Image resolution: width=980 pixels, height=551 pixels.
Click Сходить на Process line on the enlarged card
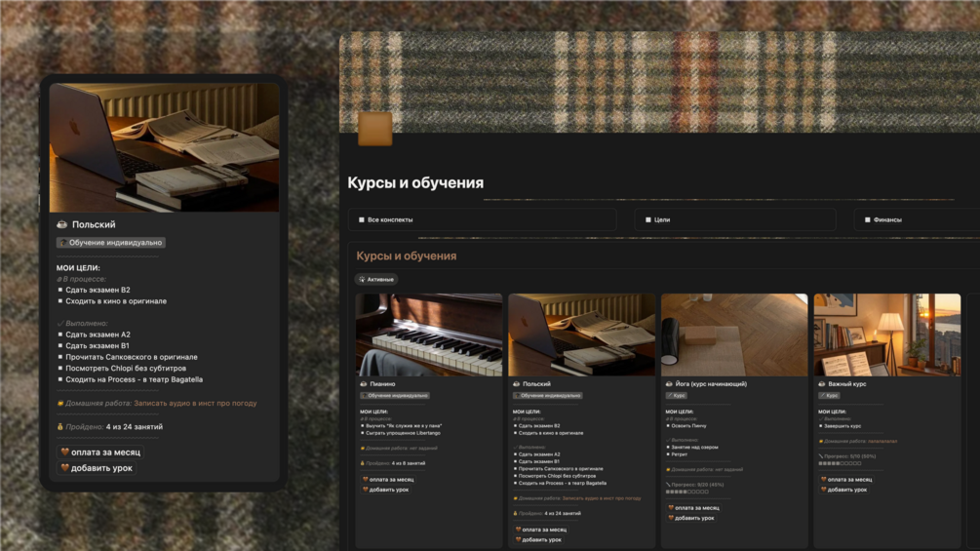pos(135,379)
